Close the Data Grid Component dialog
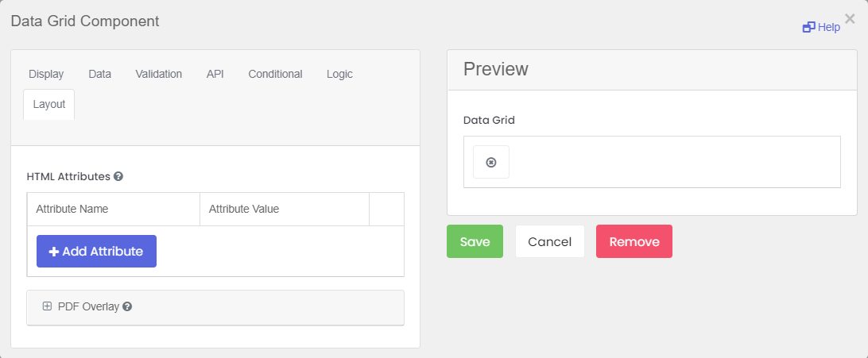 click(850, 19)
